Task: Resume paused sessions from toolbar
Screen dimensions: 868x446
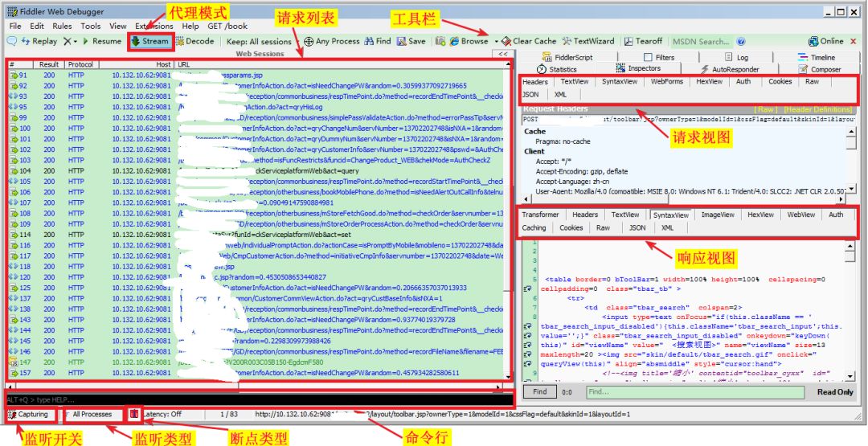Action: point(102,42)
